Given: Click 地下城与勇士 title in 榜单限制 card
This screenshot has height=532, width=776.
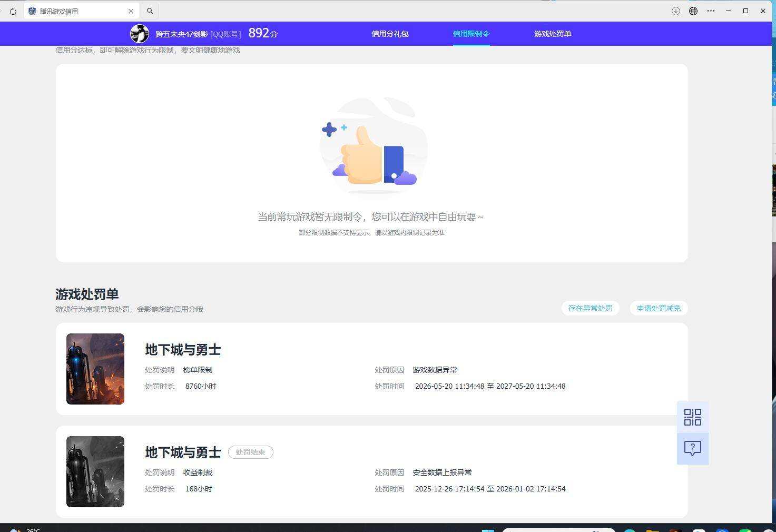Looking at the screenshot, I should pyautogui.click(x=183, y=350).
